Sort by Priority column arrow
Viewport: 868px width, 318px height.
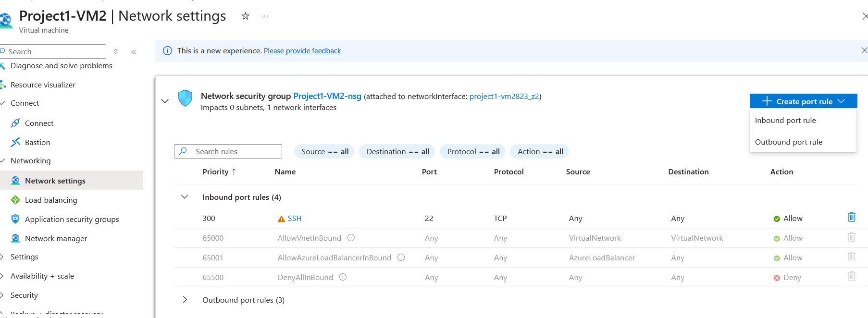tap(234, 171)
